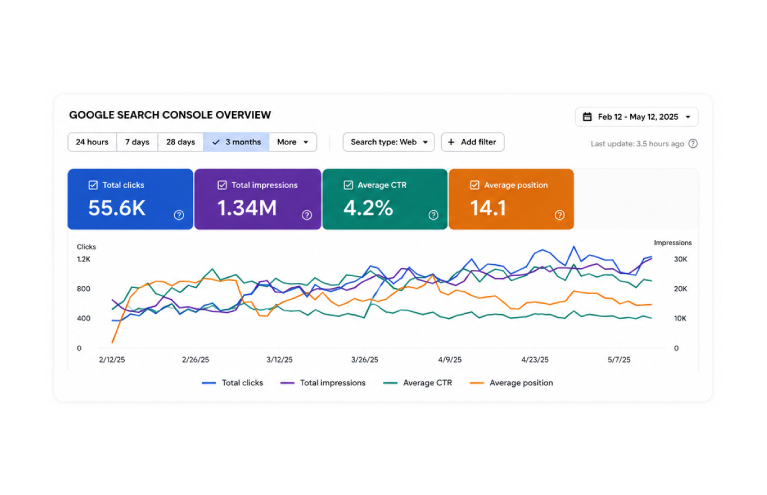
Task: Click the Average CTR 4.2% card
Action: (385, 199)
